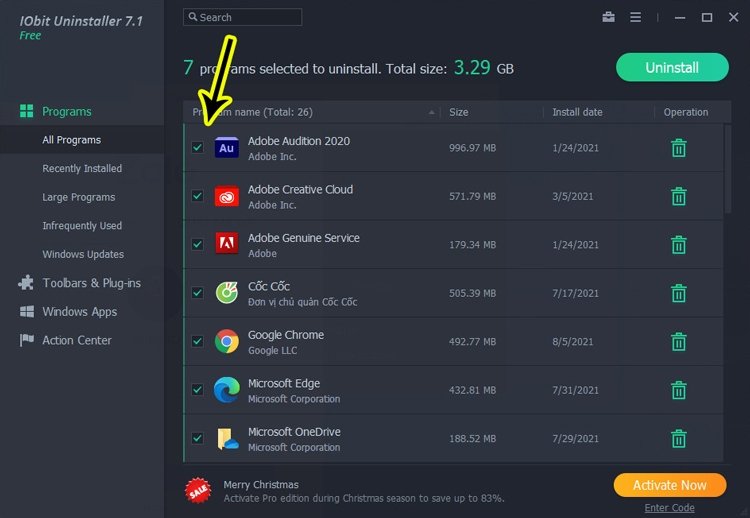Click trash icon for Adobe Creative Cloud
750x518 pixels.
coord(678,196)
